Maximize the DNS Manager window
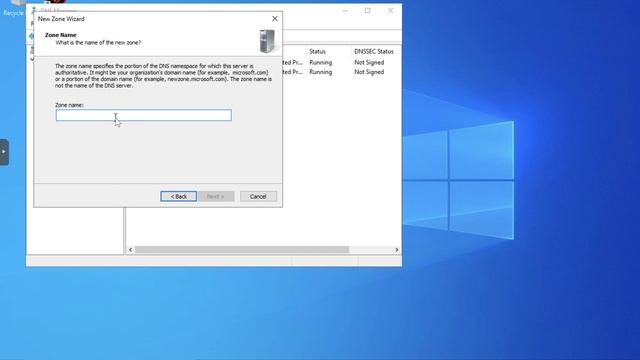This screenshot has height=360, width=640. pos(367,11)
